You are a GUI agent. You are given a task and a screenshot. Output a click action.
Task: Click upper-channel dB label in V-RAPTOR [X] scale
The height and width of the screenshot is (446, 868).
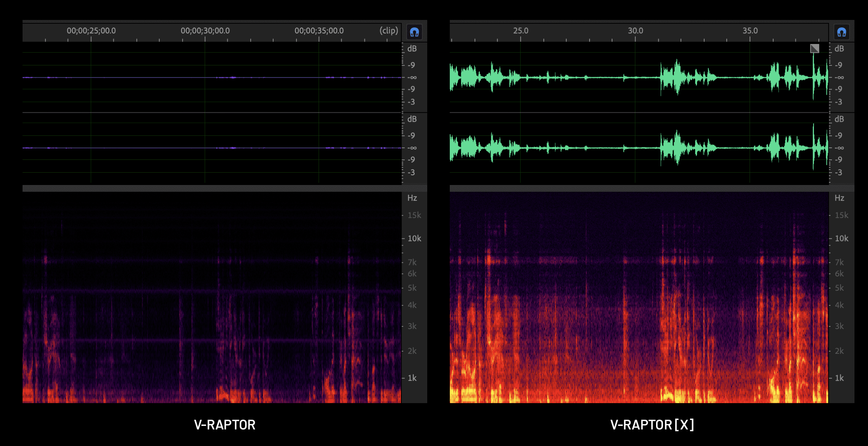point(839,49)
